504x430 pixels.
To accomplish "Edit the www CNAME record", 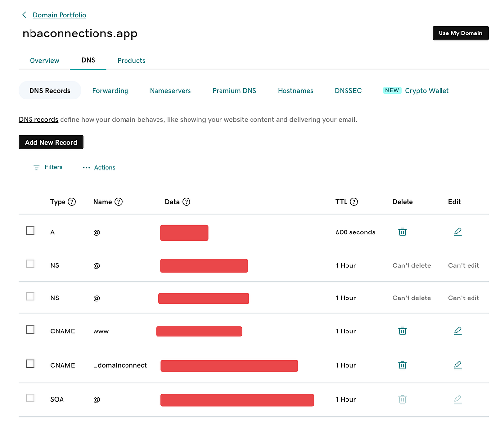I will click(458, 331).
